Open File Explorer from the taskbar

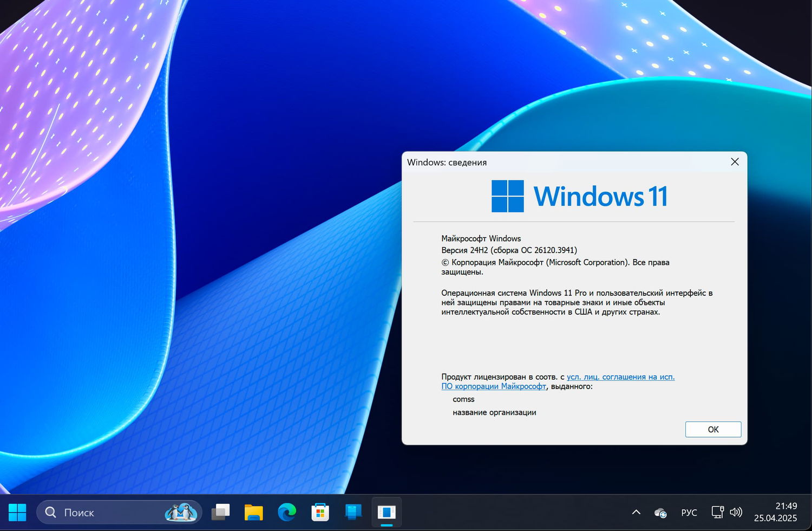(x=253, y=512)
